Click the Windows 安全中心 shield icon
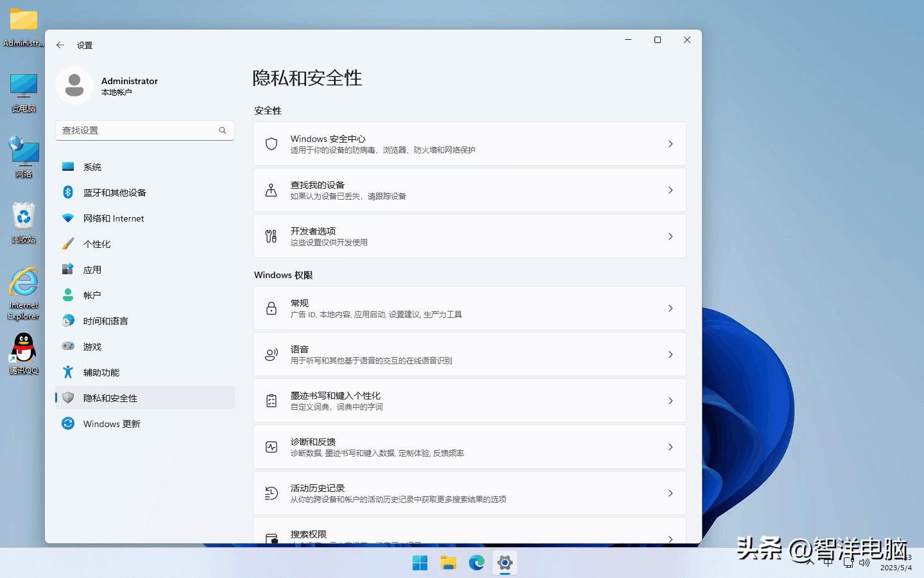 270,143
